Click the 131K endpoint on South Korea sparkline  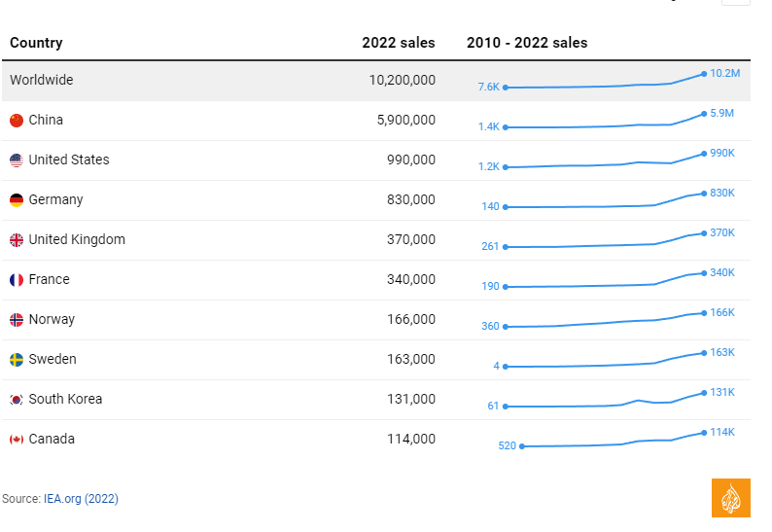(704, 393)
